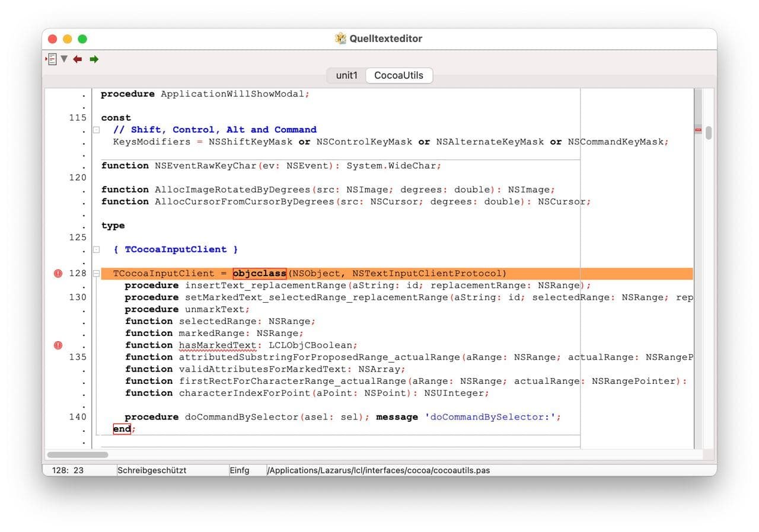The image size is (759, 532).
Task: Click characterIndexForPoint function name
Action: coord(244,393)
